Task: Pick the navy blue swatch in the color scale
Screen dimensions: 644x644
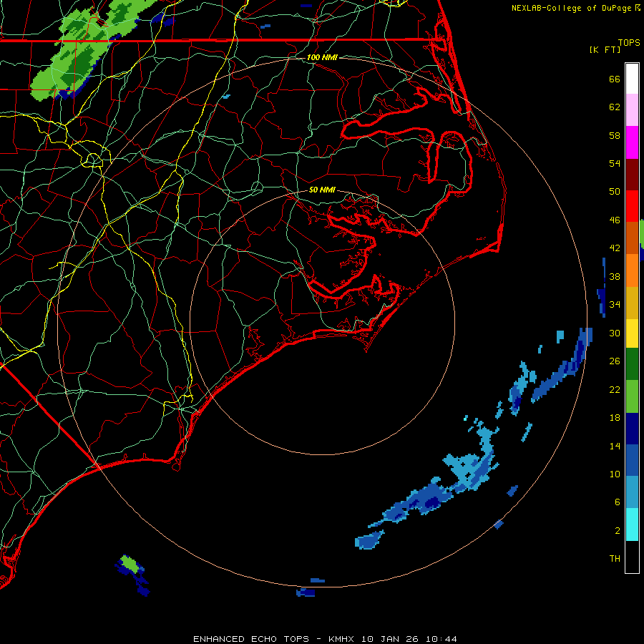Action: (x=632, y=429)
